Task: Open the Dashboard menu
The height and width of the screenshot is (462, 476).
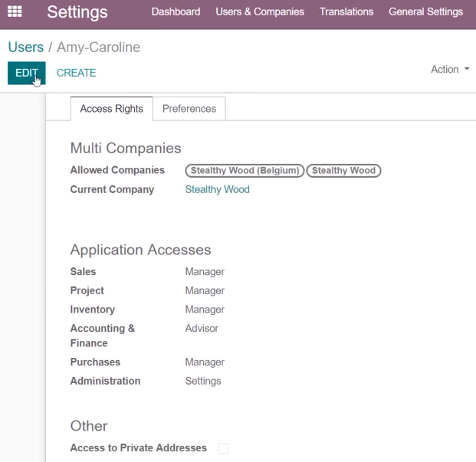Action: point(176,11)
